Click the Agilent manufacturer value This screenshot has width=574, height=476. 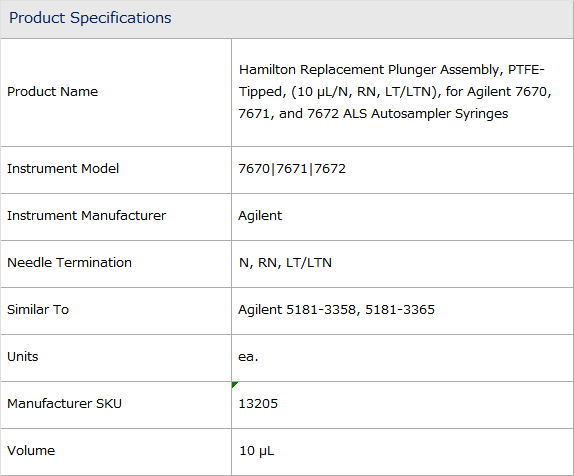[x=260, y=216]
